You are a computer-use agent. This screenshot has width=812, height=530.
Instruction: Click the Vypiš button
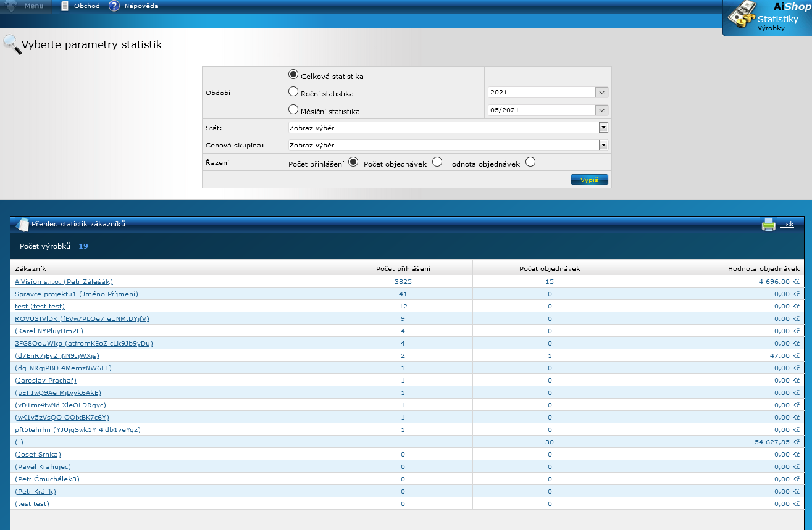[589, 180]
